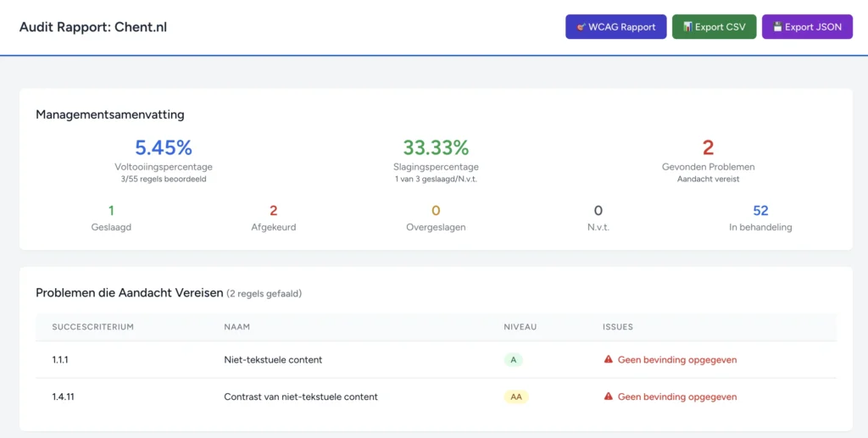868x438 pixels.
Task: Click warning icon in row 1.1.1
Action: point(608,359)
